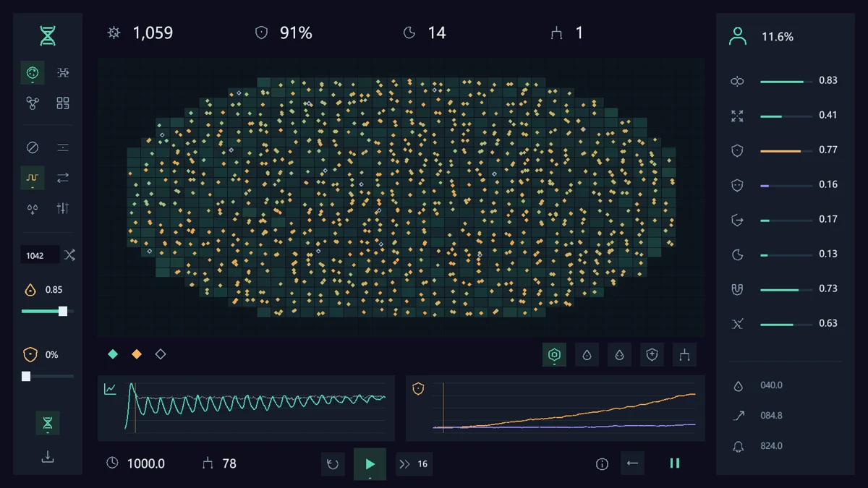Randomize seed with the shuffle icon
This screenshot has height=488, width=868.
point(69,254)
